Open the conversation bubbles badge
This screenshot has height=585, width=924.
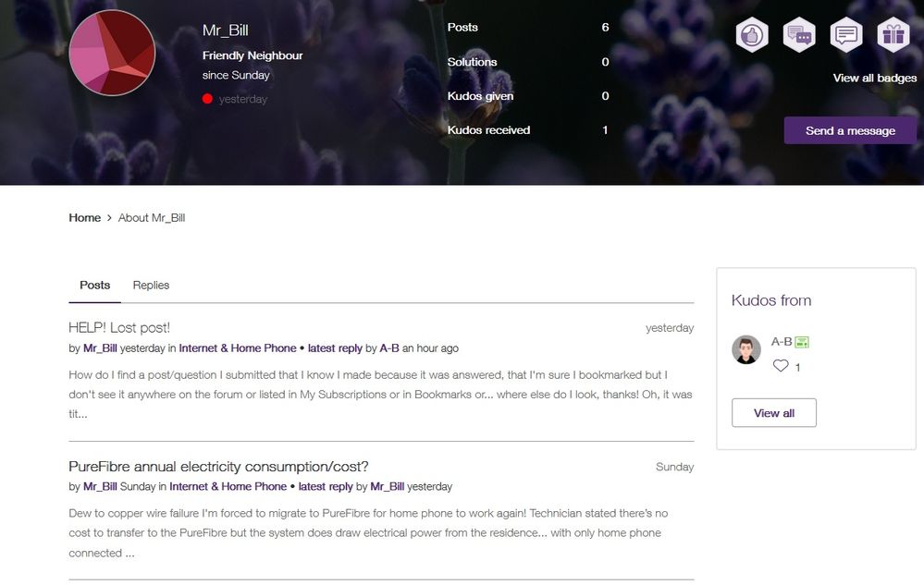point(799,36)
